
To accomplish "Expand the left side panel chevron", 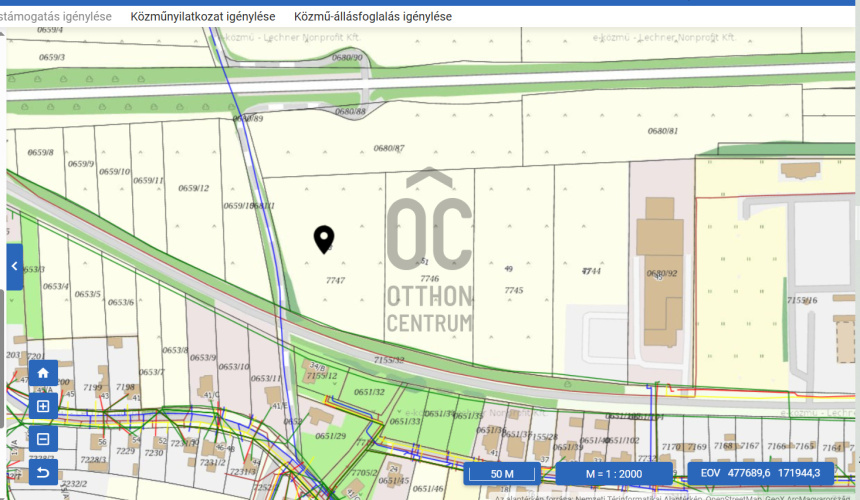I will coord(14,267).
